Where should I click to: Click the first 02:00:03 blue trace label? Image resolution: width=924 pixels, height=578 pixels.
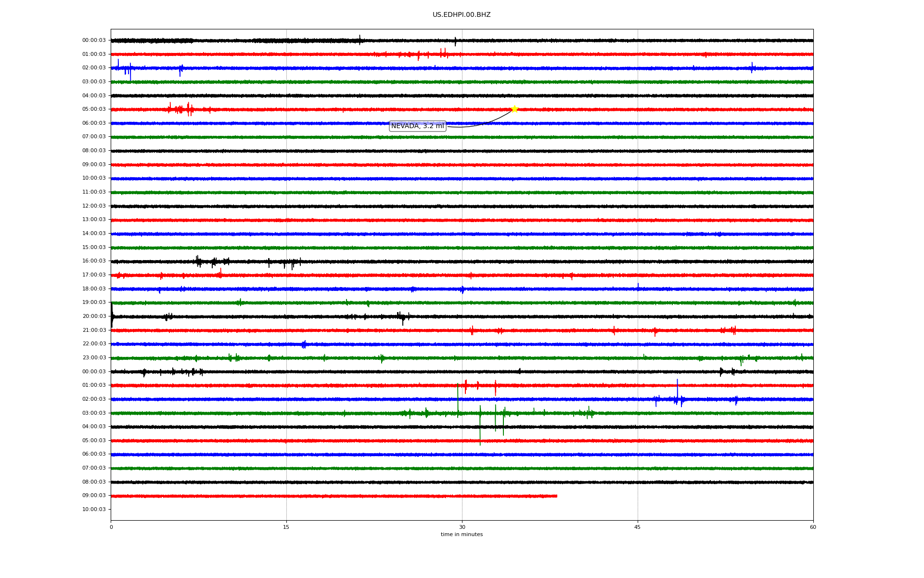click(x=94, y=68)
